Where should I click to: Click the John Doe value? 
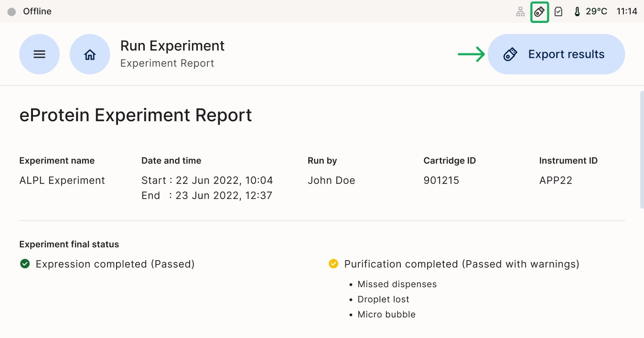click(x=332, y=180)
